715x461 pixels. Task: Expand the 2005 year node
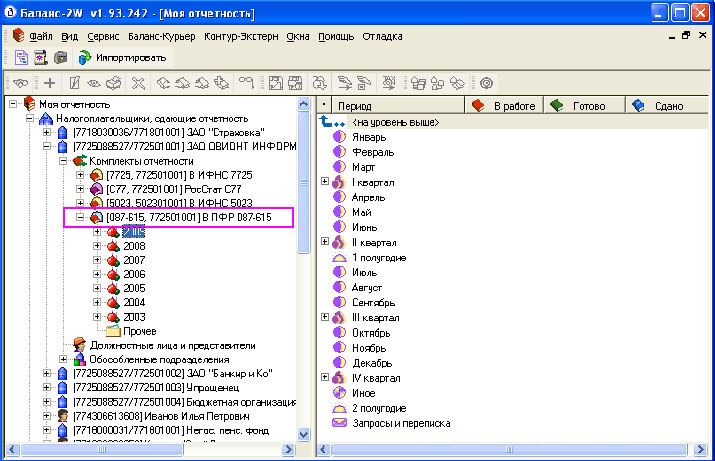coord(97,288)
